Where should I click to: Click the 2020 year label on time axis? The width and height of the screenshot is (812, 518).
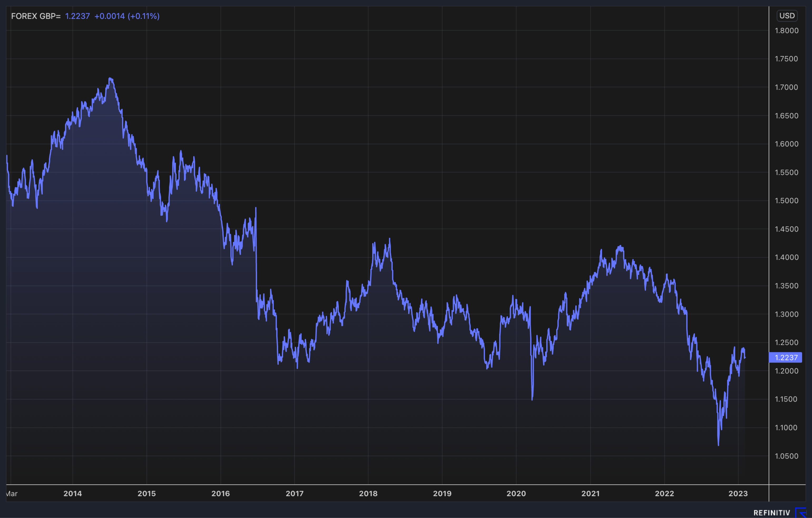(x=516, y=493)
